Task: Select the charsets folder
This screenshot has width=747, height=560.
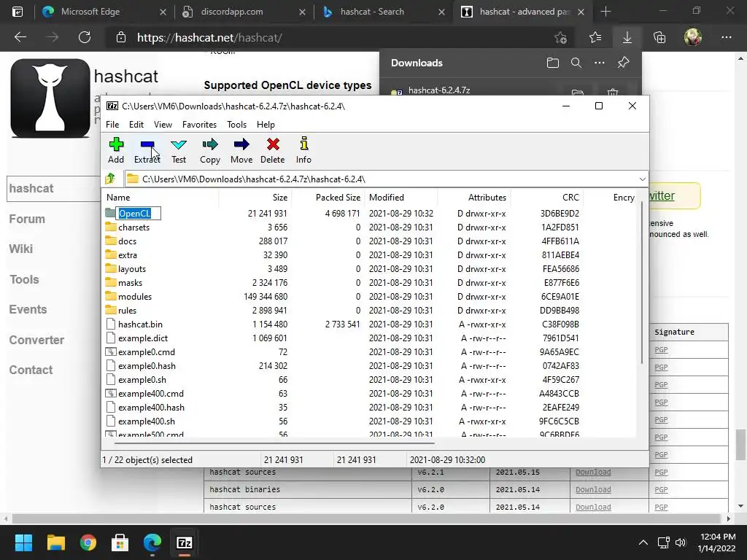Action: [x=133, y=227]
